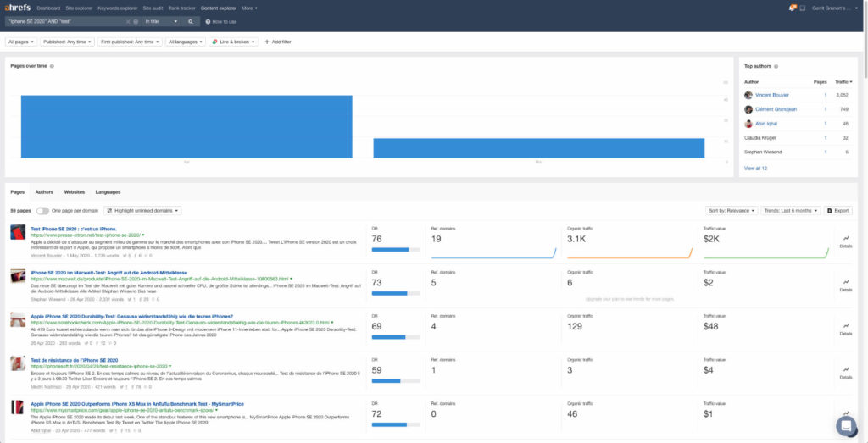Open Vincent Bouvier author link
Image resolution: width=868 pixels, height=443 pixels.
(x=772, y=95)
